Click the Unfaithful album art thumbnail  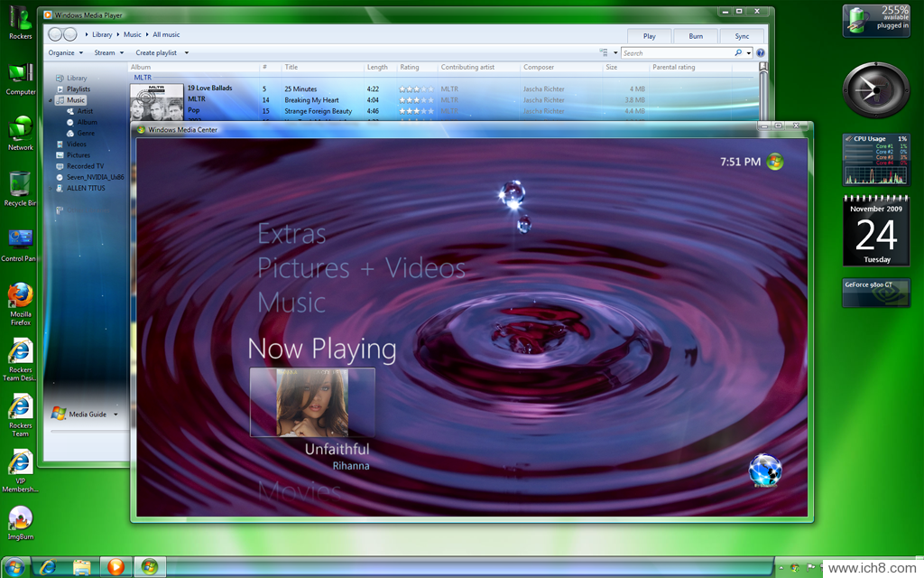(312, 402)
